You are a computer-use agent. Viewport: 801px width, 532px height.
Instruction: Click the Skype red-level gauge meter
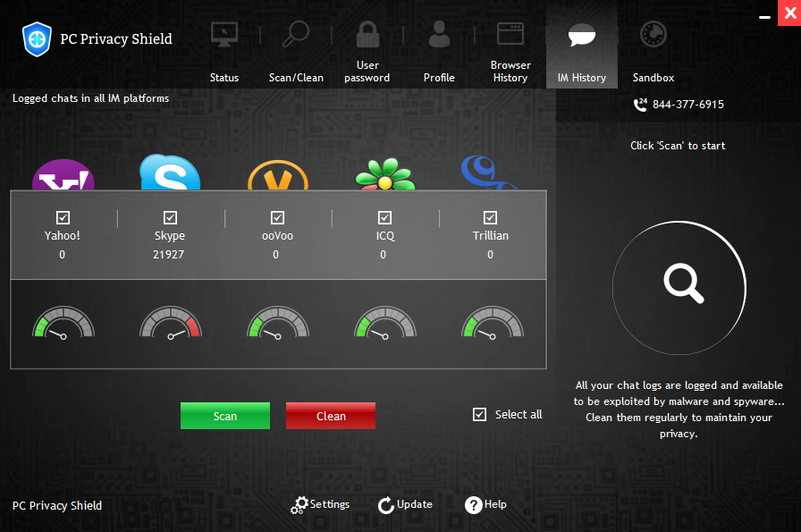171,323
